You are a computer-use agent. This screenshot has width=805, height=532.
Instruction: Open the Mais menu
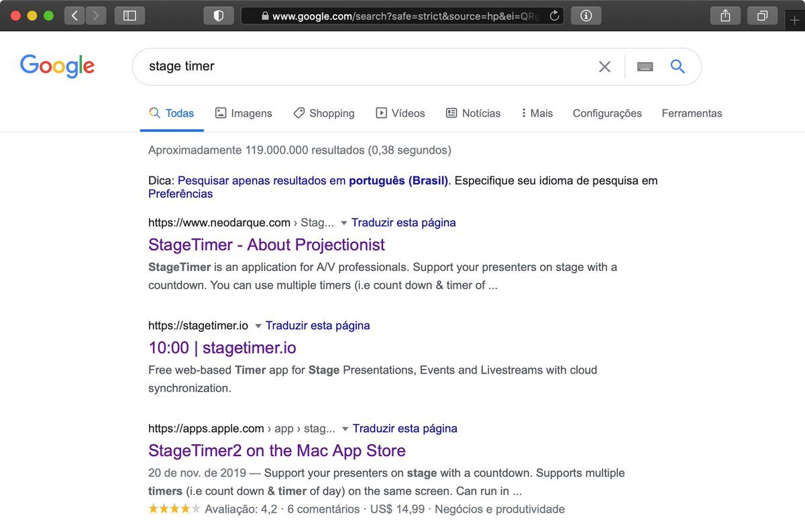pos(537,113)
